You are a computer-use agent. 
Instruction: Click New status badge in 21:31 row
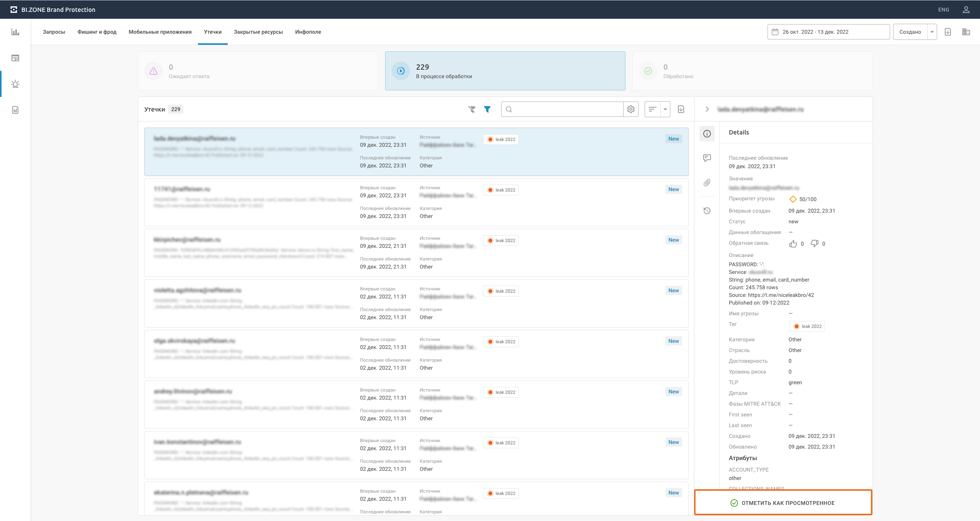tap(674, 240)
